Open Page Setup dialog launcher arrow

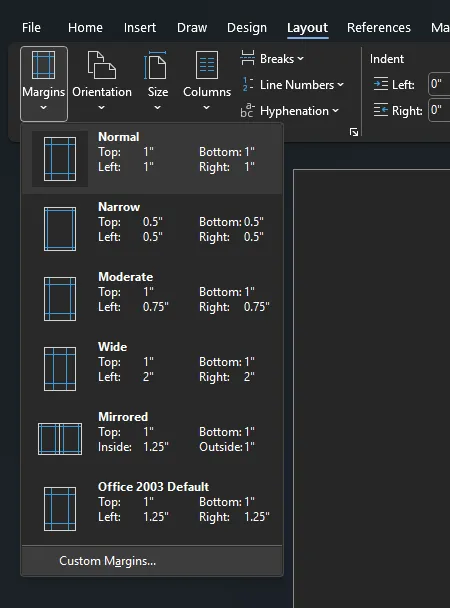click(x=353, y=132)
